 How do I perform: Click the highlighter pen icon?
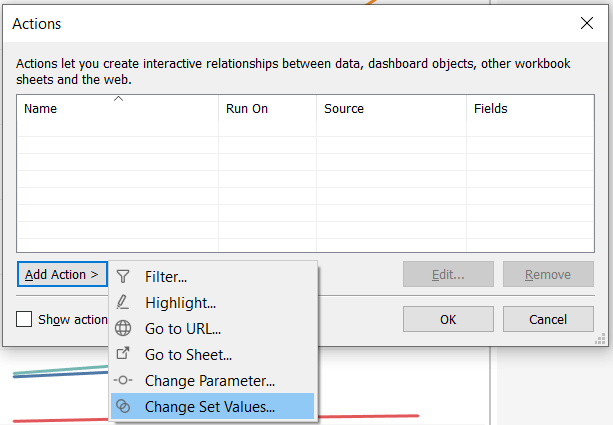(x=123, y=302)
